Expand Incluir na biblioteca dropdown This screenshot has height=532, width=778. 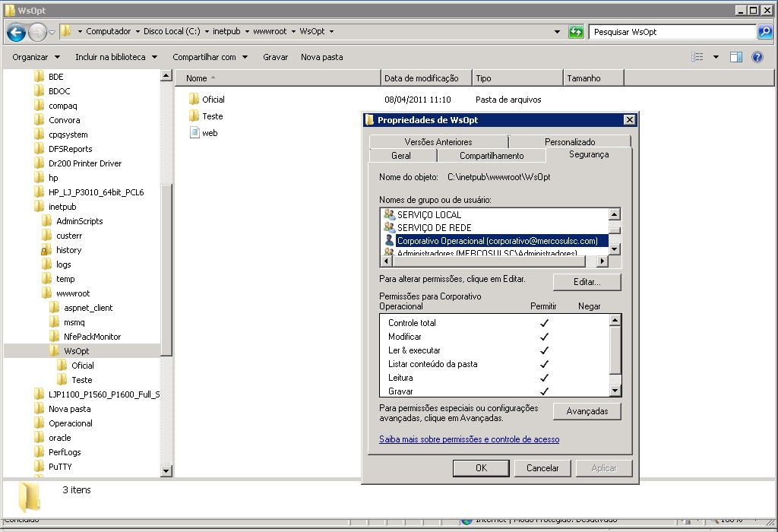[115, 57]
